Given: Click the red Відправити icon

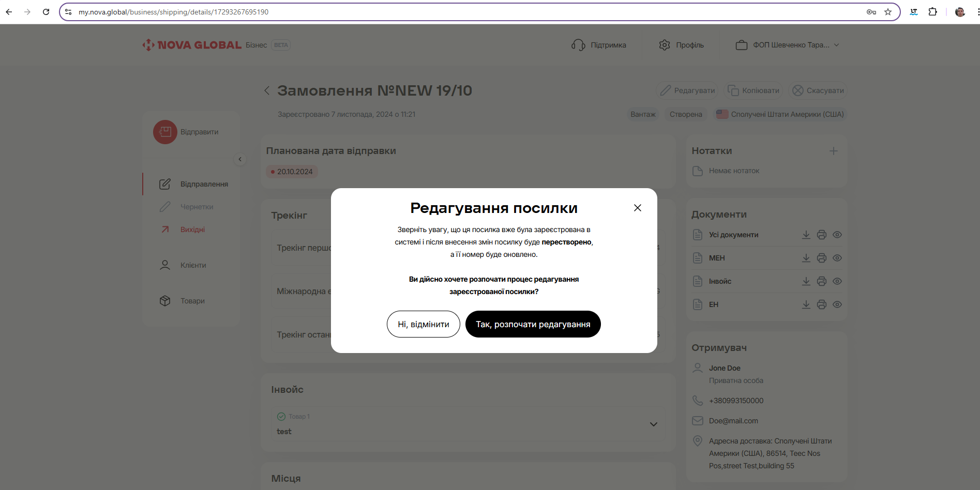Looking at the screenshot, I should 165,132.
